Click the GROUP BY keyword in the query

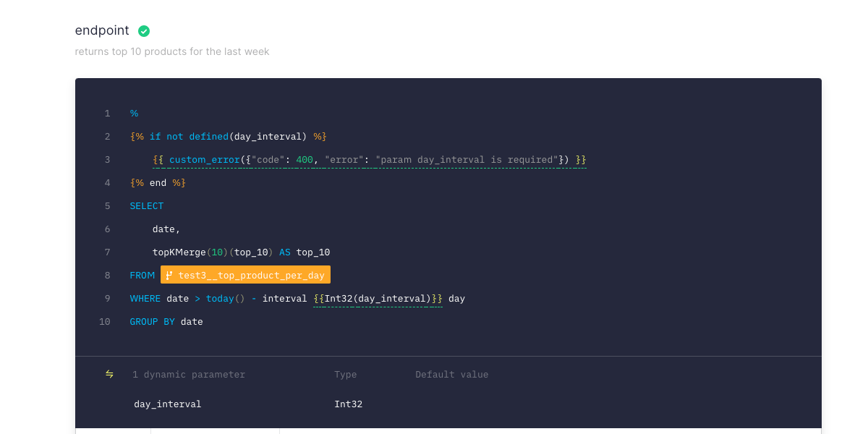153,322
